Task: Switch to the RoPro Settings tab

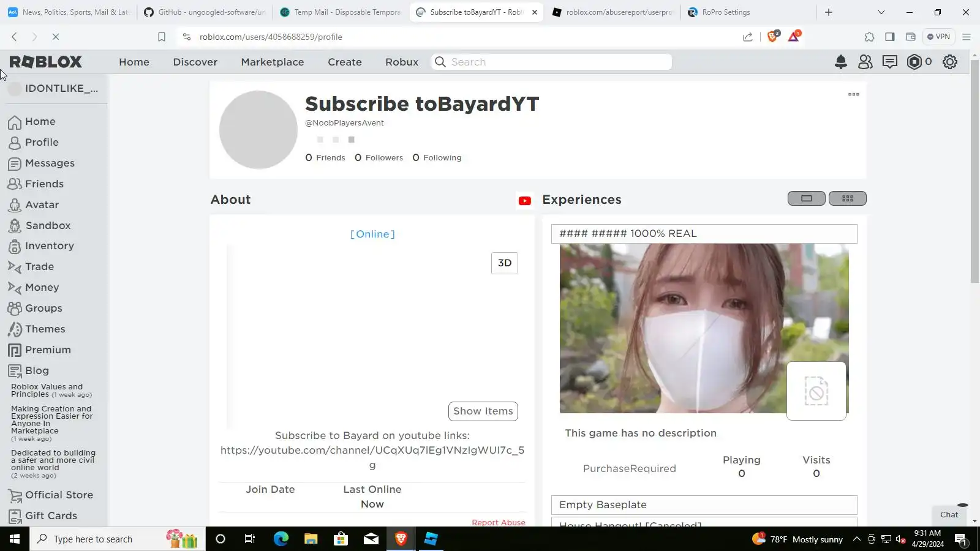Action: 748,12
